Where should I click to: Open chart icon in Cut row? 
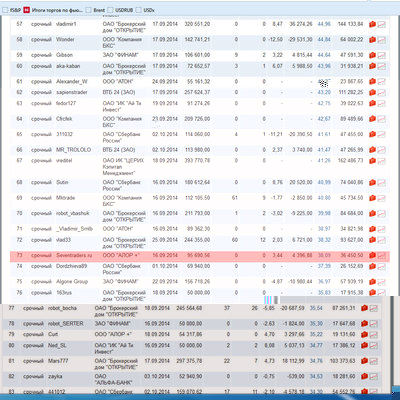click(x=374, y=334)
